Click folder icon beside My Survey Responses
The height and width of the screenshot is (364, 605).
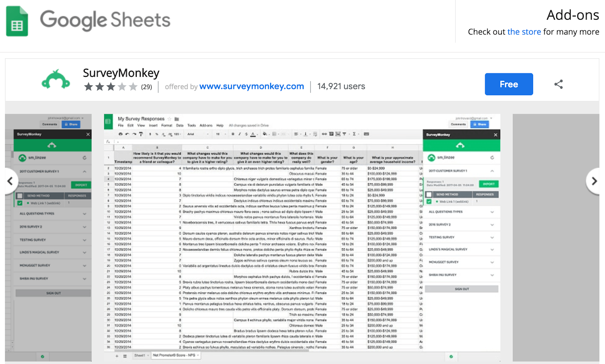point(177,119)
